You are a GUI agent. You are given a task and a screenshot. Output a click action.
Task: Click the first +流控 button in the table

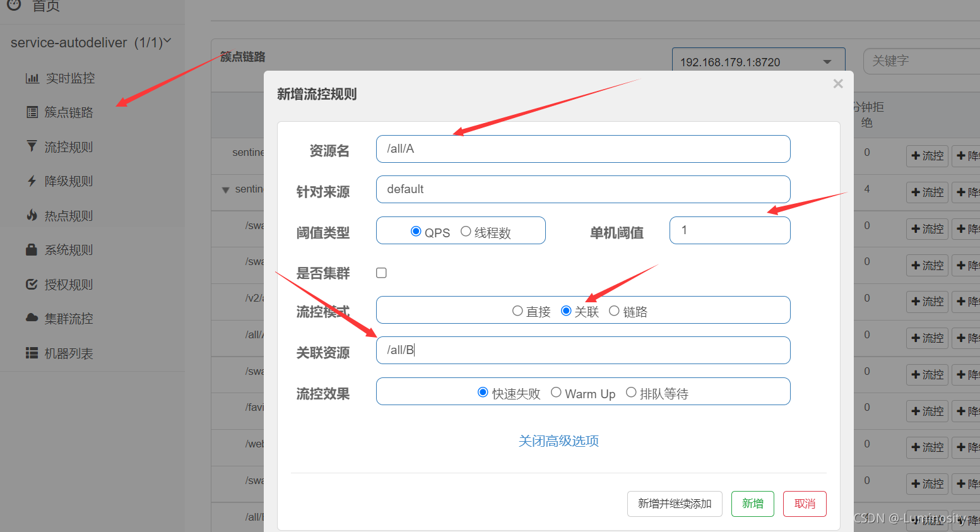click(927, 156)
